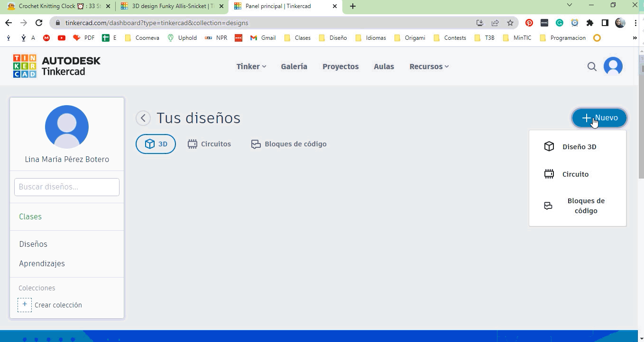This screenshot has width=644, height=342.
Task: Open the search icon in the top bar
Action: tap(592, 67)
